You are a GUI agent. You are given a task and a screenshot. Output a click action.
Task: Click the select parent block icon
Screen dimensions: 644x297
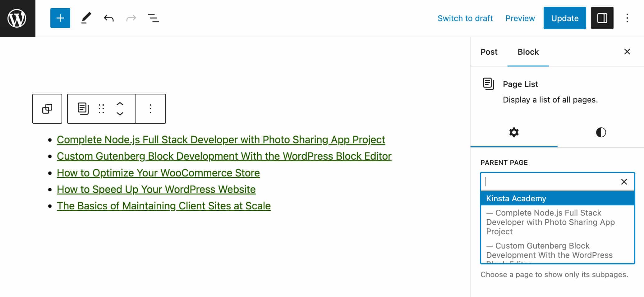coord(47,109)
